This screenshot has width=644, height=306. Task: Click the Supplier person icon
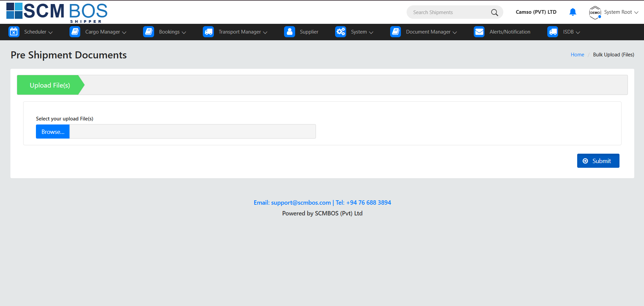[x=289, y=32]
